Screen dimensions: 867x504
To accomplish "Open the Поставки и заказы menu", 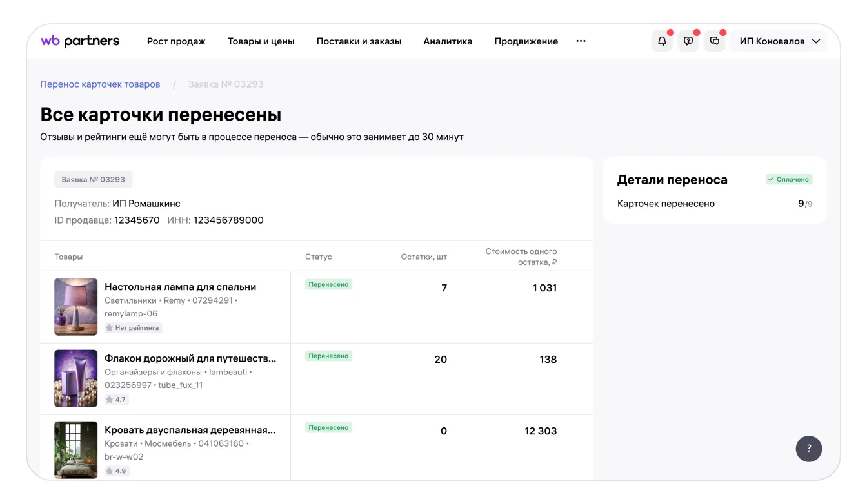I will pyautogui.click(x=359, y=41).
